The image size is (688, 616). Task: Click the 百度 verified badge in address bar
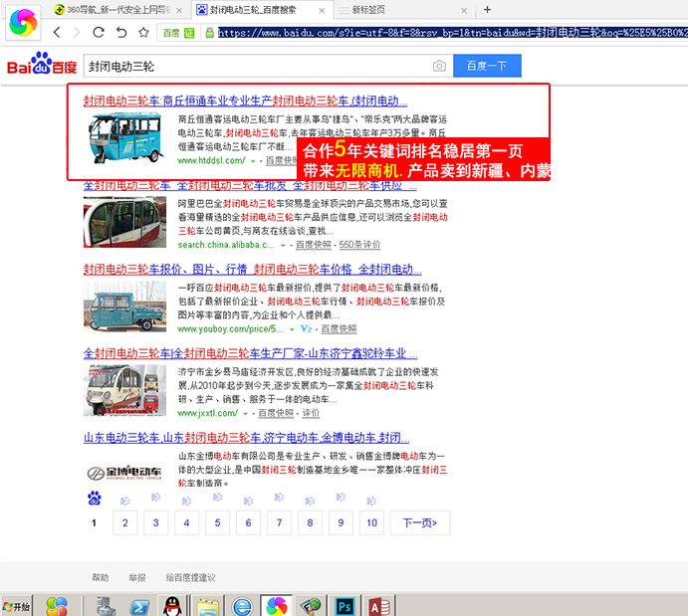coord(178,33)
